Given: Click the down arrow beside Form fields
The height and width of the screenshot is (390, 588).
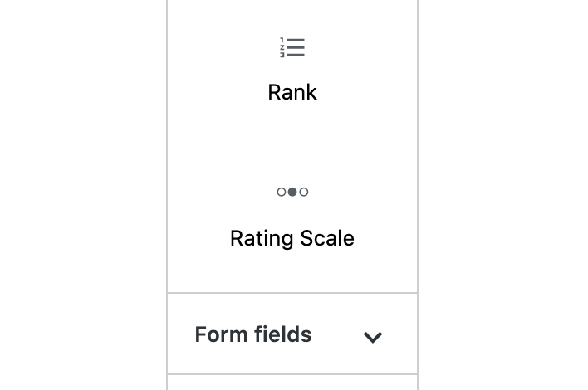Looking at the screenshot, I should (373, 337).
